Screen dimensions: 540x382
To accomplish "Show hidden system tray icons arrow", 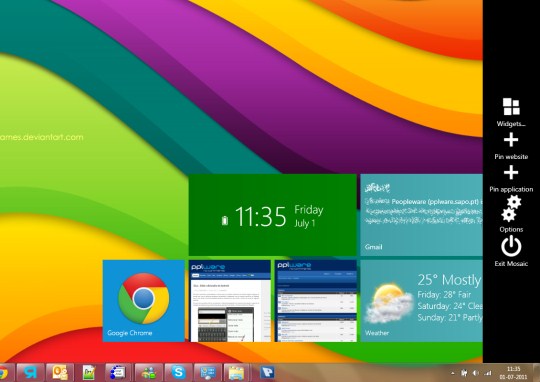I will pyautogui.click(x=453, y=373).
